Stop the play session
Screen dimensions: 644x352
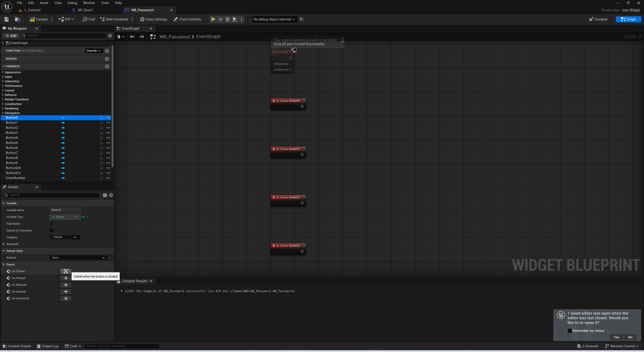coord(228,19)
